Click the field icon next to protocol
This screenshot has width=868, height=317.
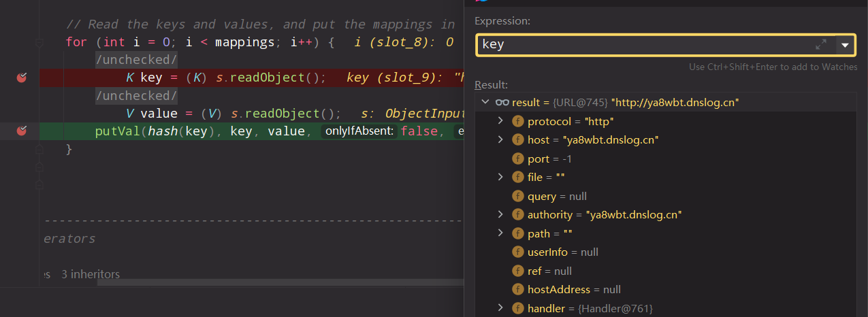tap(518, 121)
